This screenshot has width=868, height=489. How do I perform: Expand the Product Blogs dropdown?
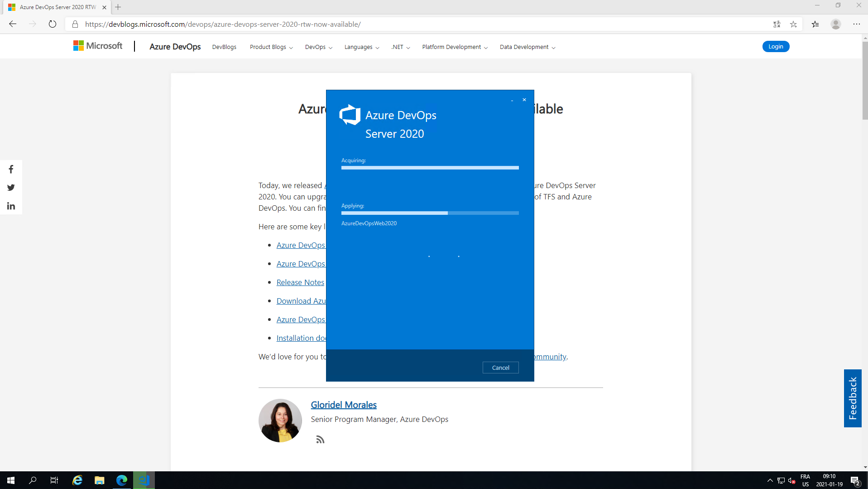[271, 47]
